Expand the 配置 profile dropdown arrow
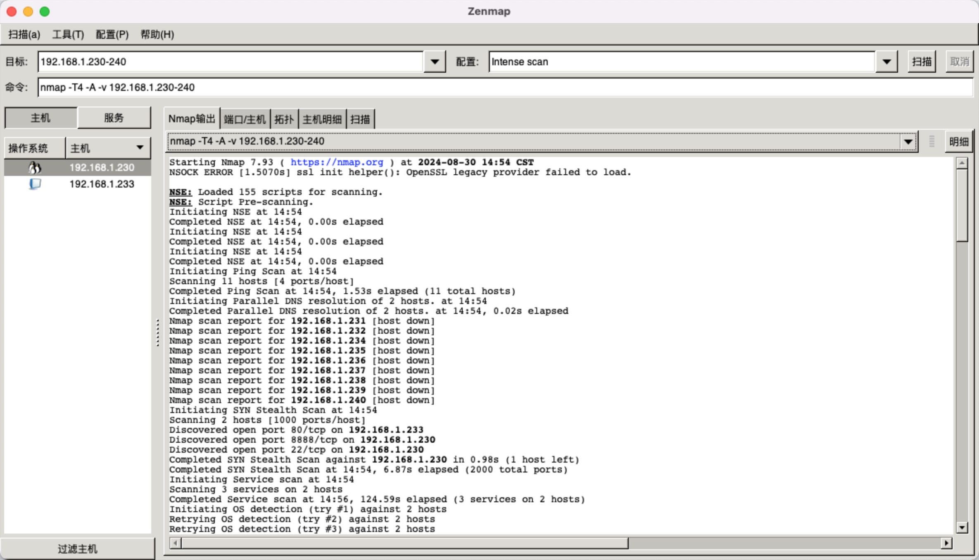 [x=886, y=62]
